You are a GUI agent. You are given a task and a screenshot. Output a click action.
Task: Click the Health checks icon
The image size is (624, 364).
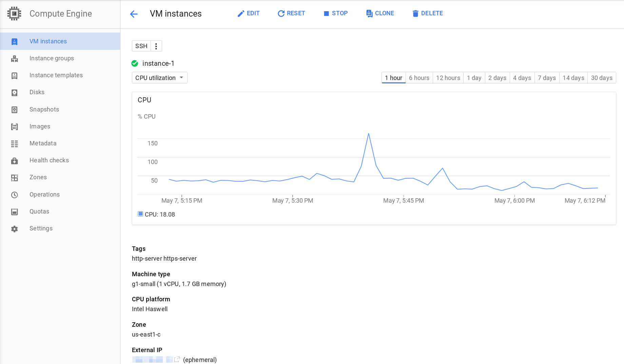[14, 161]
